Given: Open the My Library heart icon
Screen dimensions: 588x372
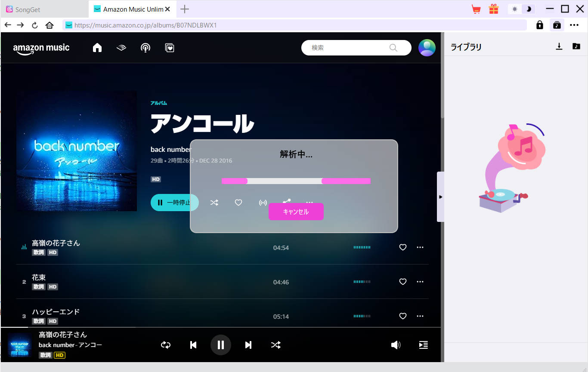Looking at the screenshot, I should pyautogui.click(x=170, y=48).
